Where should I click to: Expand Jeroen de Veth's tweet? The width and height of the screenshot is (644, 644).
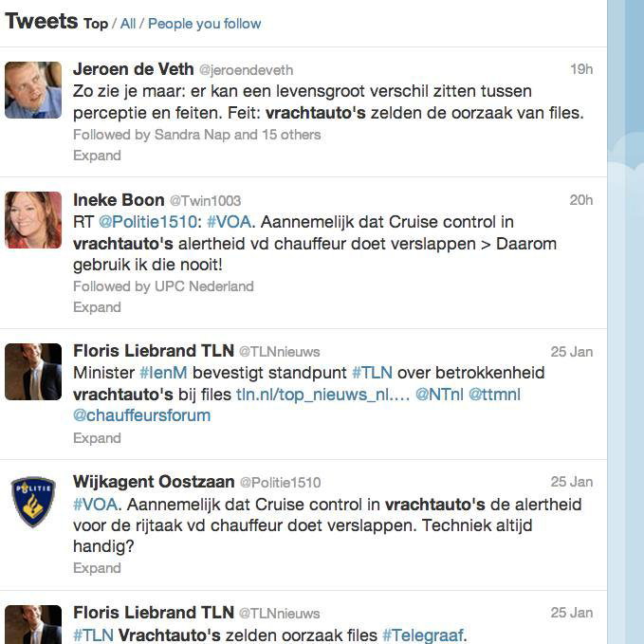pos(97,156)
